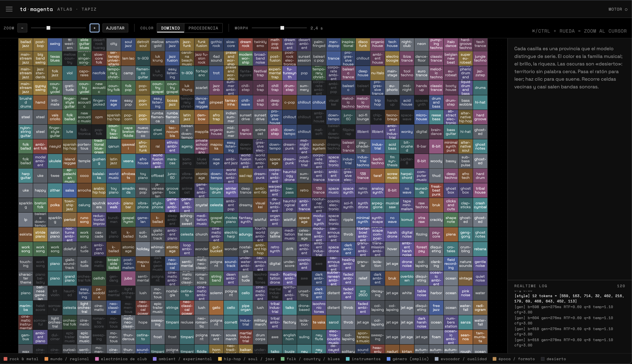Play the 'arp 2600' tile
This screenshot has width=632, height=364.
[363, 293]
